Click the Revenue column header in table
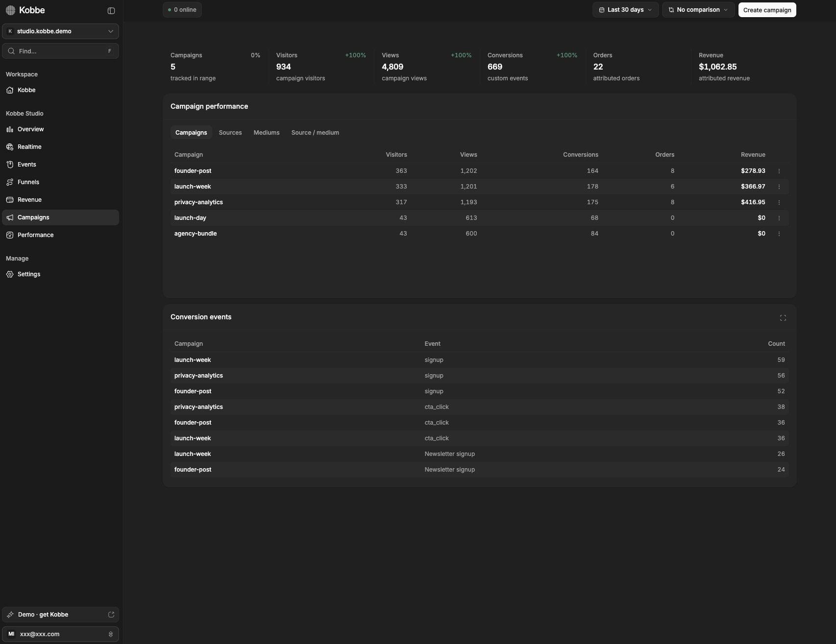 pyautogui.click(x=753, y=155)
